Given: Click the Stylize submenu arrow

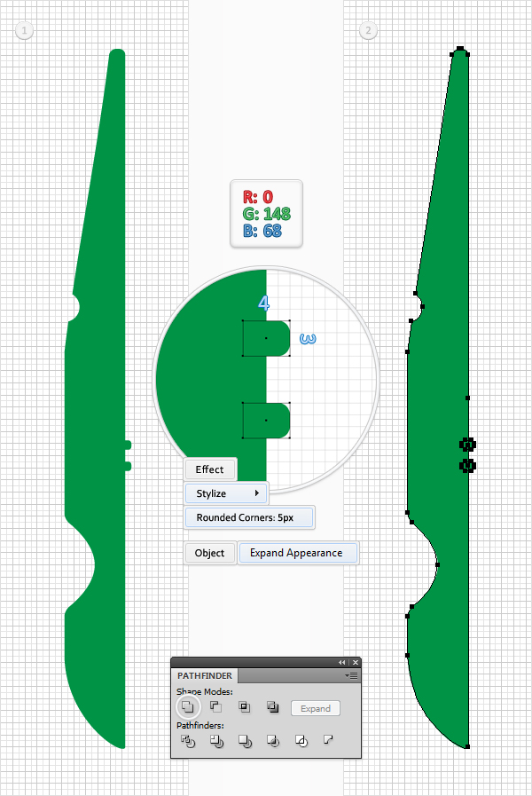Looking at the screenshot, I should coord(257,493).
